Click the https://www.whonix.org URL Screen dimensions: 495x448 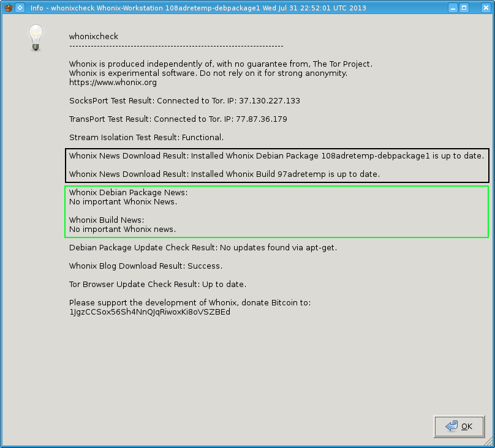point(113,82)
